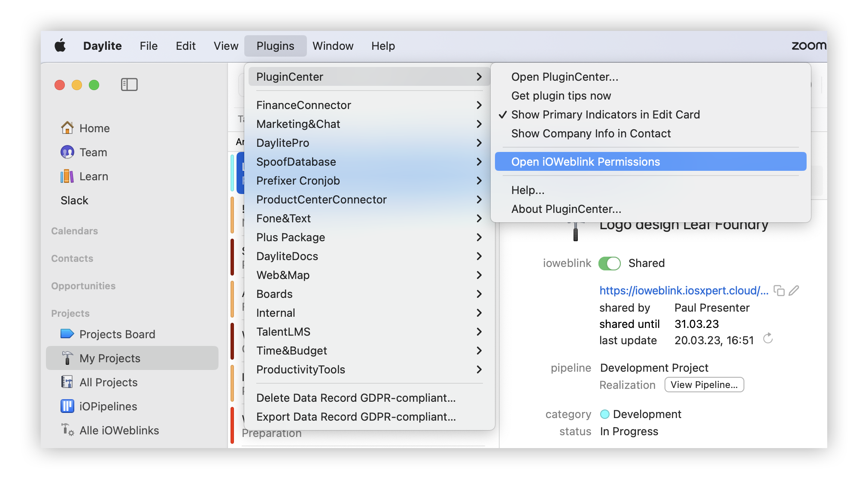Click the Projects Board tag icon

click(67, 334)
